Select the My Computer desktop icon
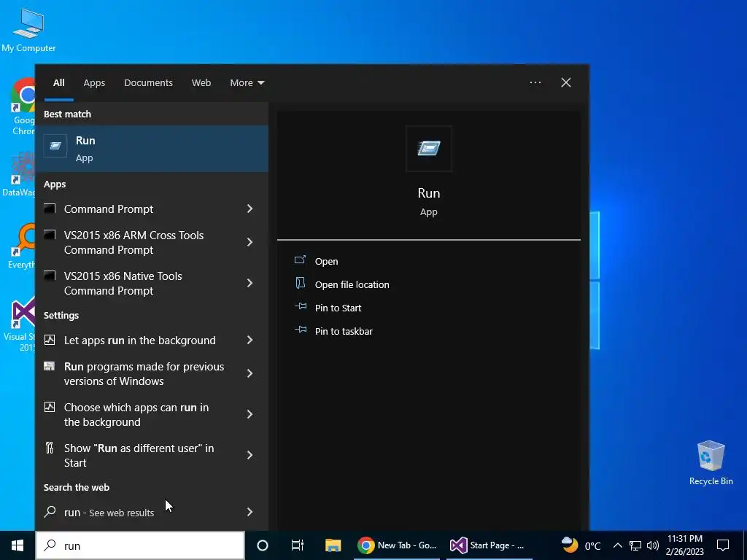Image resolution: width=747 pixels, height=560 pixels. point(28,29)
